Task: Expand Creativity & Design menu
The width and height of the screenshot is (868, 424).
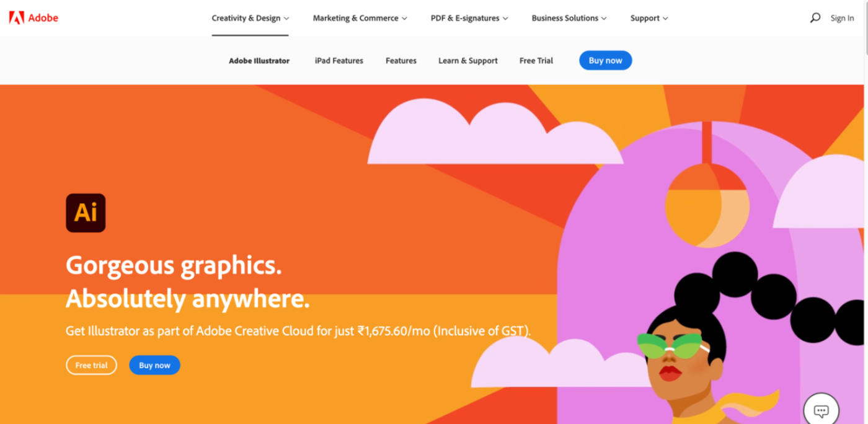Action: (250, 18)
